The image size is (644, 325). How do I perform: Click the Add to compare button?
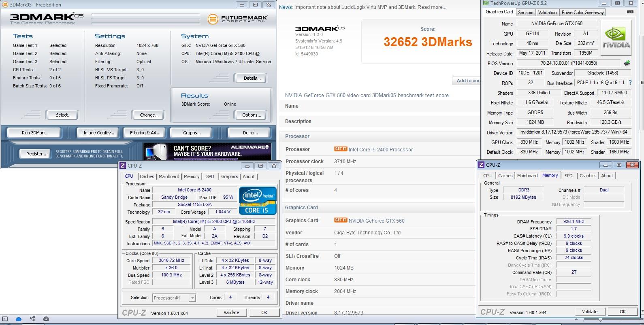467,81
